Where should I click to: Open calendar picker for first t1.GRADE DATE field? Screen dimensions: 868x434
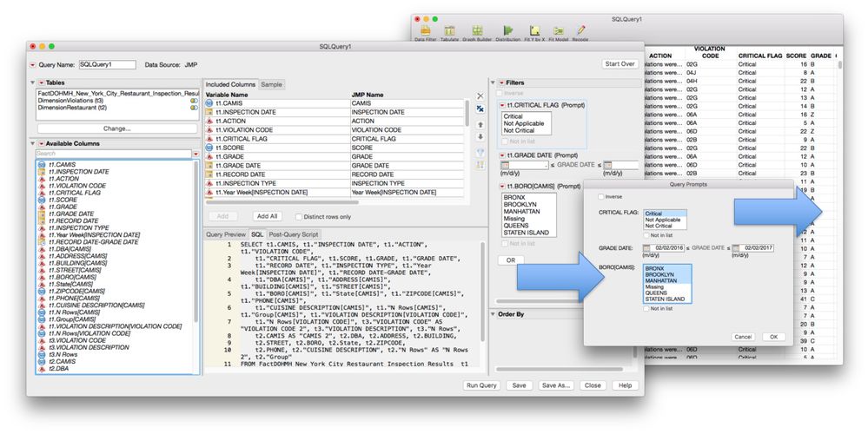click(505, 165)
